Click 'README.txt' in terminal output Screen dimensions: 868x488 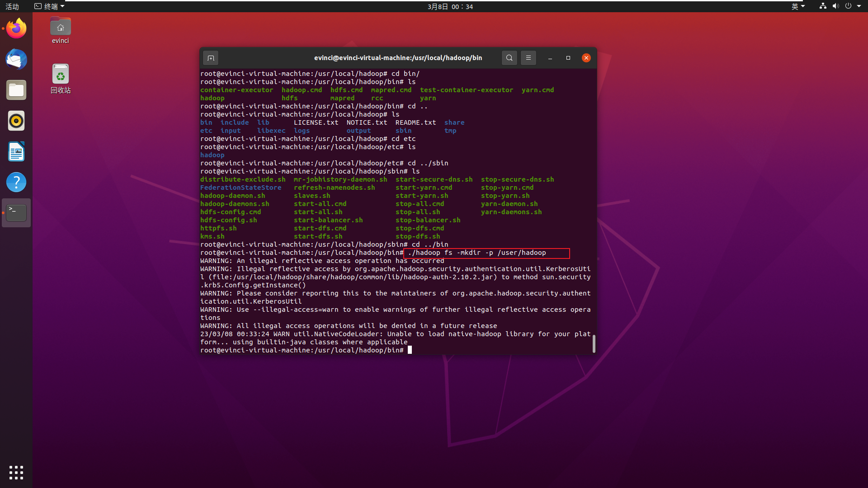(x=416, y=122)
